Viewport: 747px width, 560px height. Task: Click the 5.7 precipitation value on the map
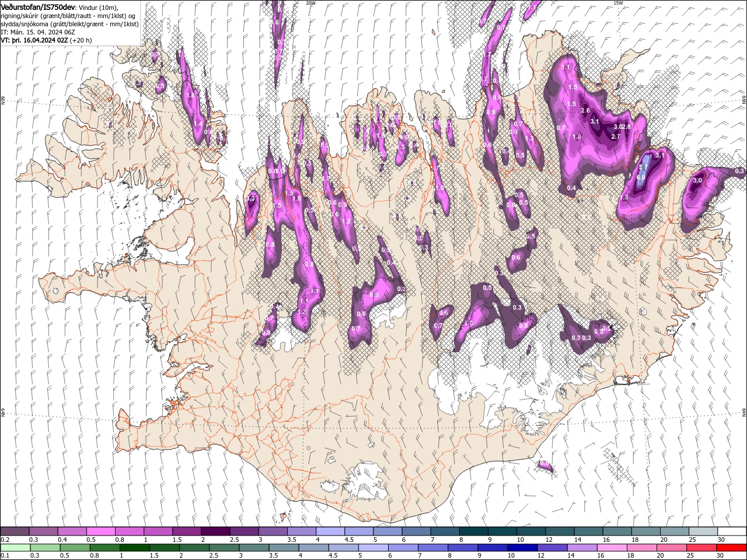click(643, 167)
